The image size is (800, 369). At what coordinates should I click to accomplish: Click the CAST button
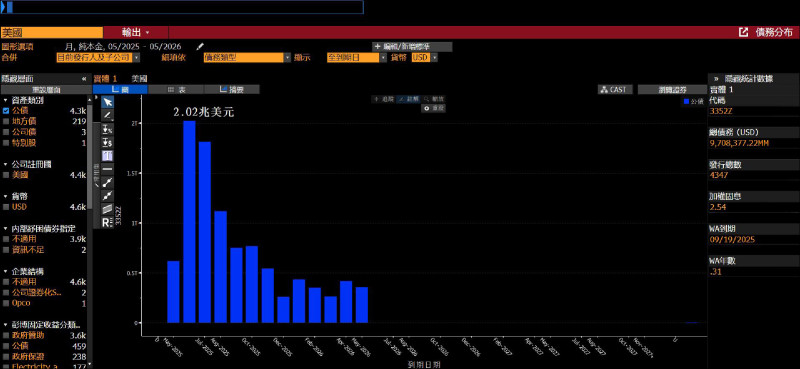(x=615, y=89)
